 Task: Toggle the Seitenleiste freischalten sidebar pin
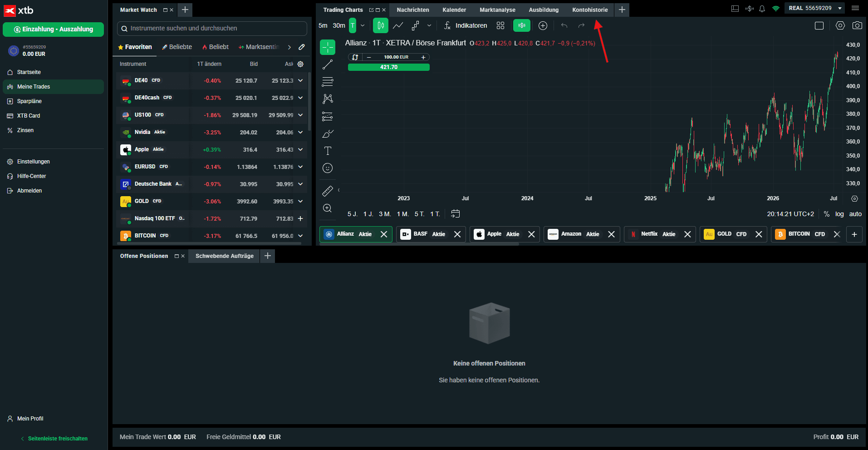click(54, 438)
